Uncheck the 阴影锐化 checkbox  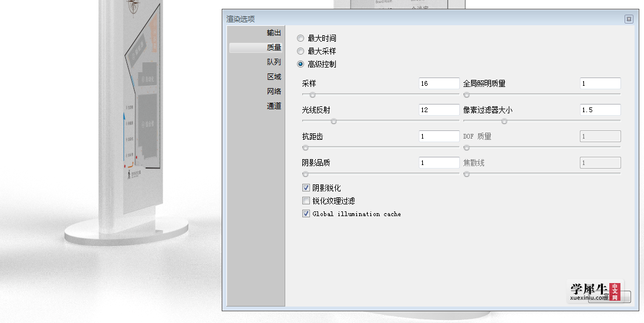point(306,188)
